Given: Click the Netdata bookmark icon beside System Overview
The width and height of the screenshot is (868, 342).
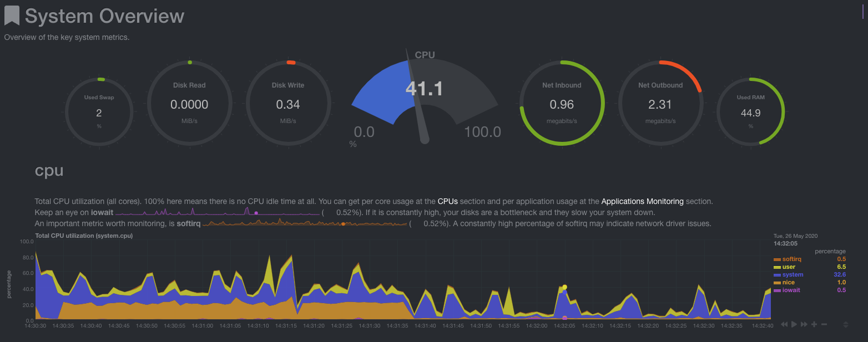Looking at the screenshot, I should tap(12, 16).
